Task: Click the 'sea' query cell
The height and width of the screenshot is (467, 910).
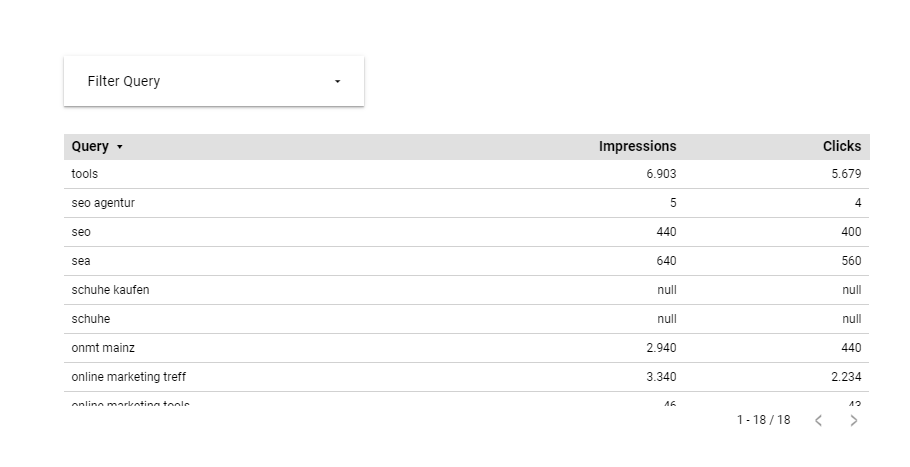Action: point(81,261)
